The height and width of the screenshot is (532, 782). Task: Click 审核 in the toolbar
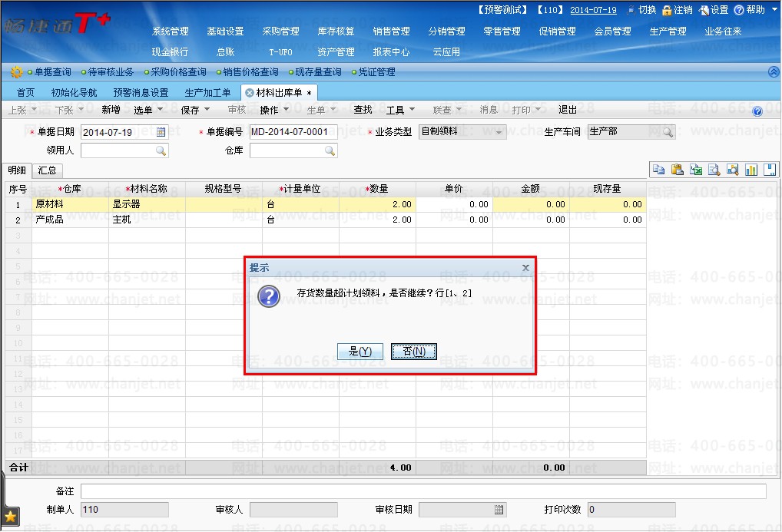pos(237,110)
